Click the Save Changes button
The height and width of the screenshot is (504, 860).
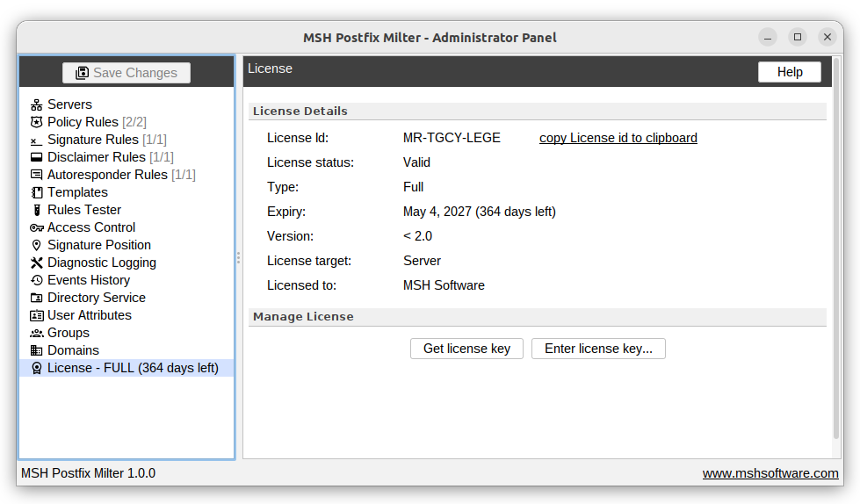click(126, 73)
